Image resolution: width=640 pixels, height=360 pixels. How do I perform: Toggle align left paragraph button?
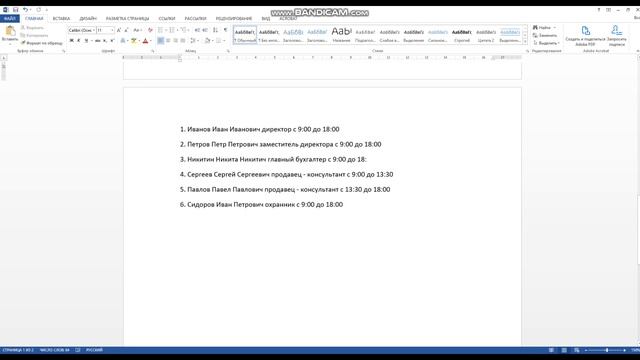click(160, 41)
